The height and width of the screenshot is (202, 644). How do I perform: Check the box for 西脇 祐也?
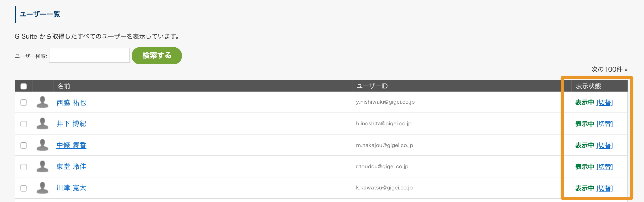tap(24, 102)
